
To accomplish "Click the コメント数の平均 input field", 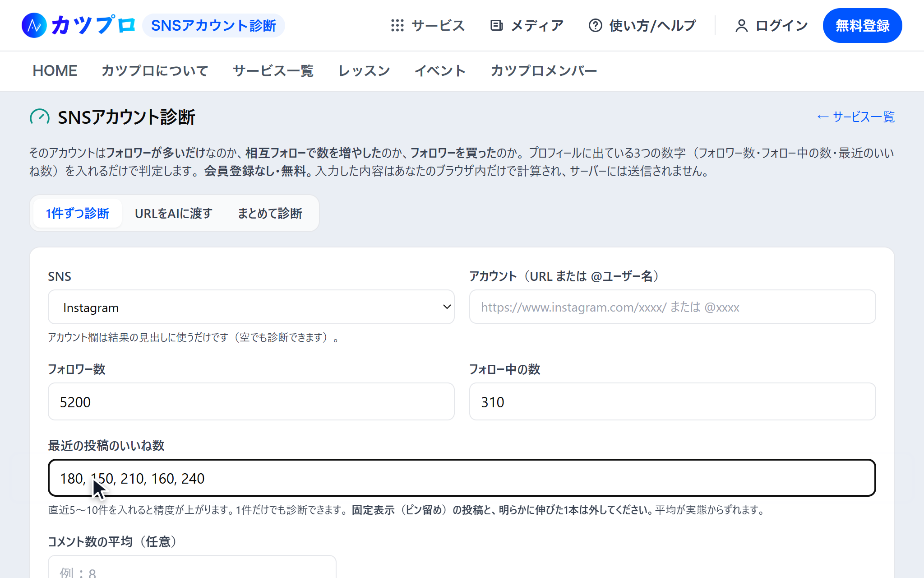I will 192,567.
